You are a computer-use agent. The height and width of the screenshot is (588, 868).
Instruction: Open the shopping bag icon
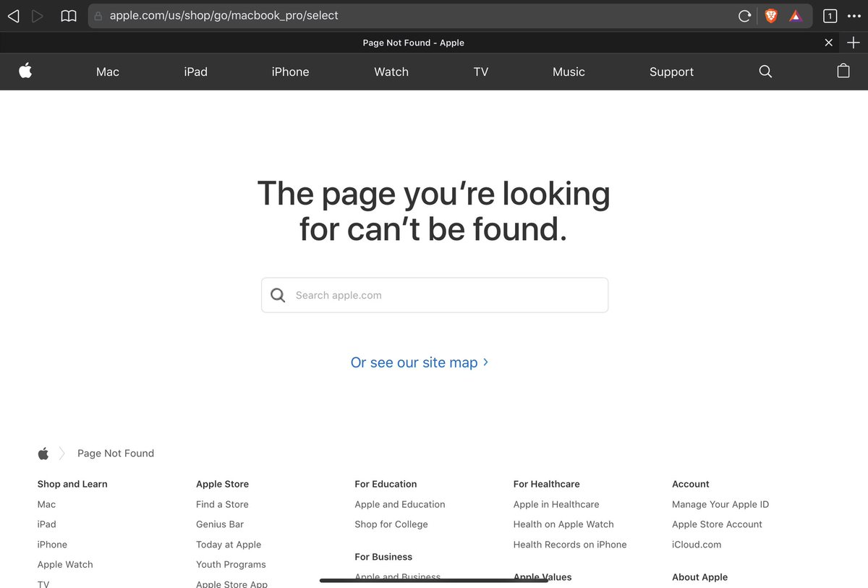[843, 71]
